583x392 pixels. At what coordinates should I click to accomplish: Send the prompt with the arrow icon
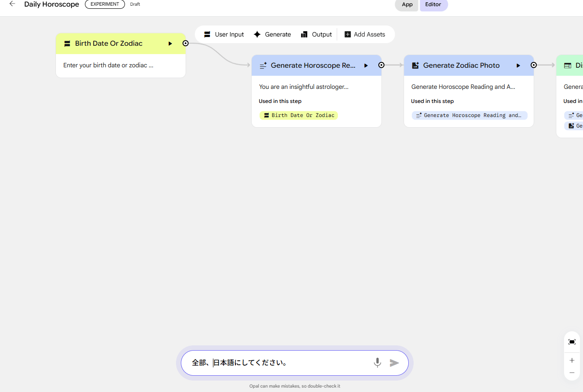click(x=394, y=363)
